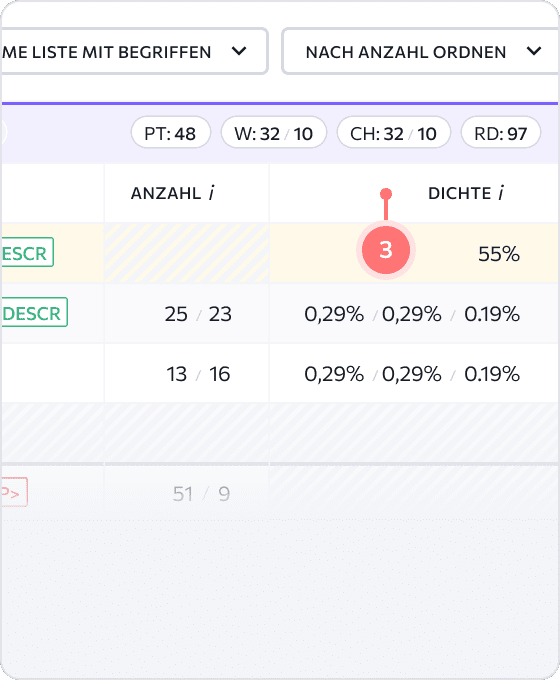Click the green DESCR tag in the second row

tap(34, 312)
